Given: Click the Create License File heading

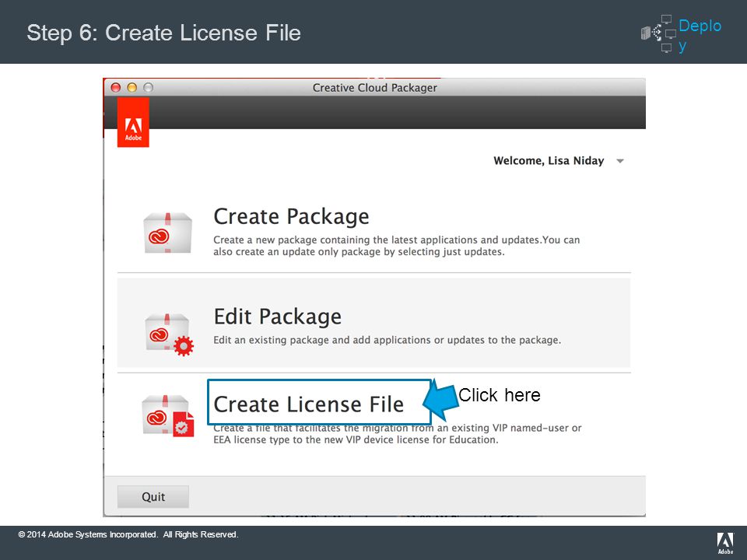Looking at the screenshot, I should [x=309, y=404].
